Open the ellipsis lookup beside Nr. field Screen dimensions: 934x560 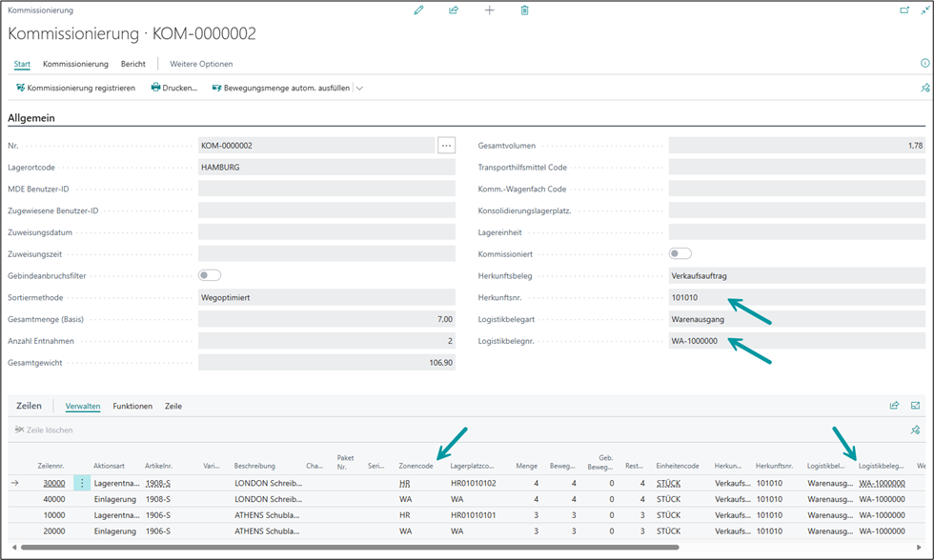[446, 146]
